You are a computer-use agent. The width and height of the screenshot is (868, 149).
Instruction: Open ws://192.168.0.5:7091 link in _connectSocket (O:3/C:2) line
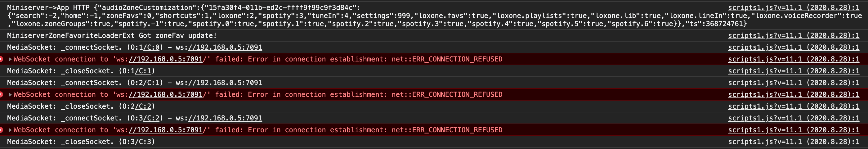coord(225,118)
